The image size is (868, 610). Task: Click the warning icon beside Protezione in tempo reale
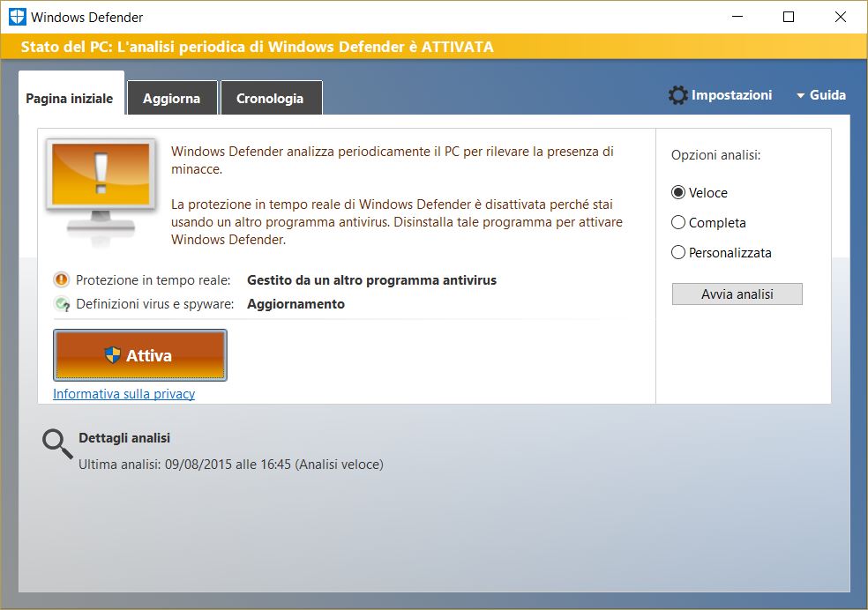pos(61,279)
